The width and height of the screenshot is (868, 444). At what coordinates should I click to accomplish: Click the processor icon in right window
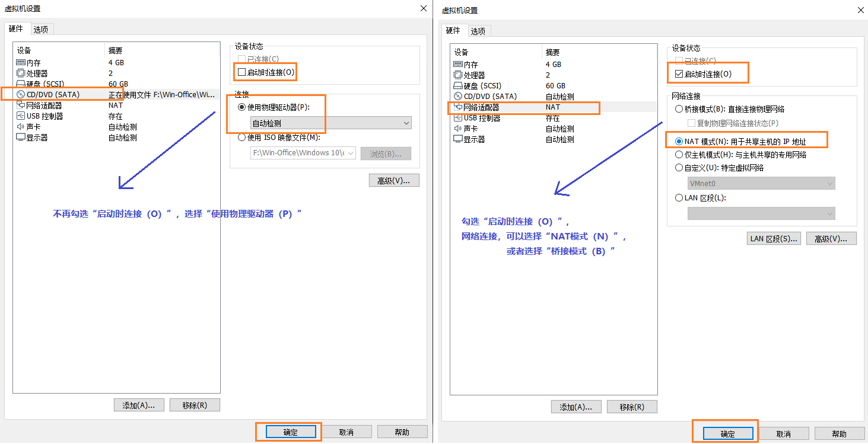point(458,75)
